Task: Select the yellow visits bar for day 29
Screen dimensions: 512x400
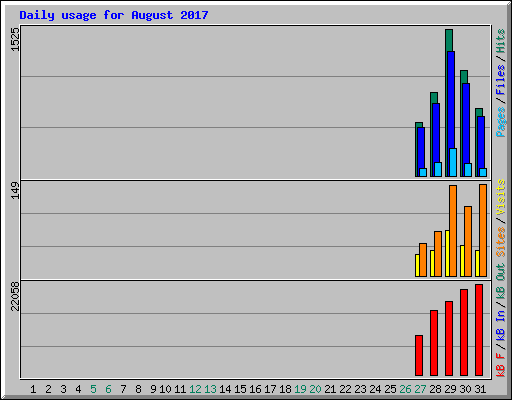Action: pos(447,253)
